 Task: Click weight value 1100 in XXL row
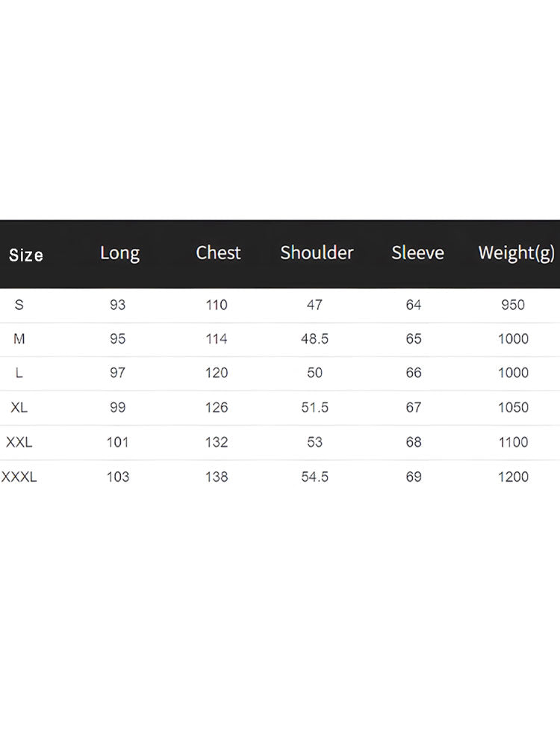tap(513, 442)
